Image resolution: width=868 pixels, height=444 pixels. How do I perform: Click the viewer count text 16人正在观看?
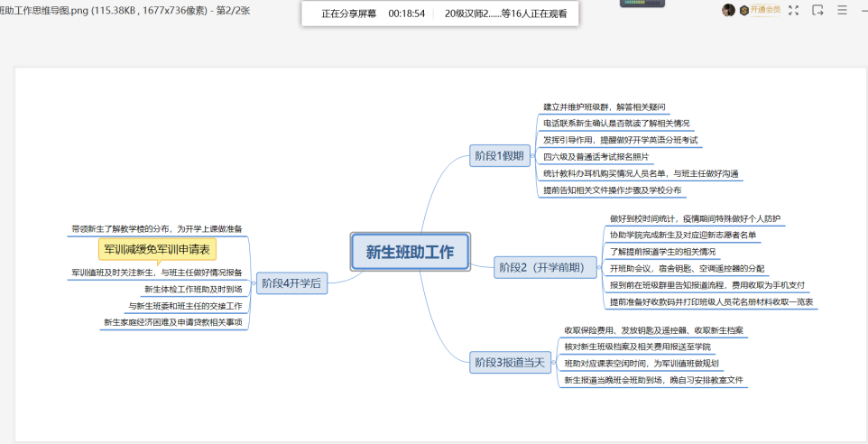(x=531, y=14)
